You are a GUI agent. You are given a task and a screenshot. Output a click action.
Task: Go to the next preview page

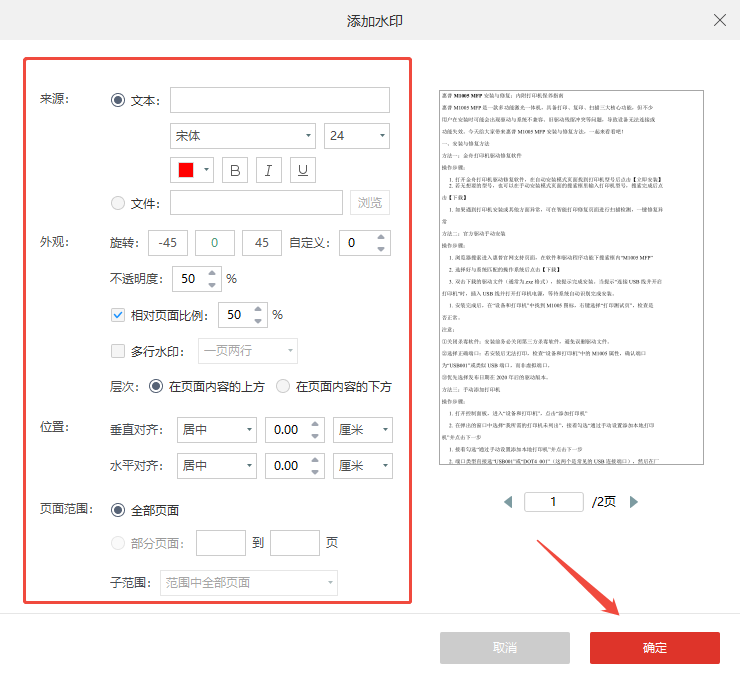634,502
